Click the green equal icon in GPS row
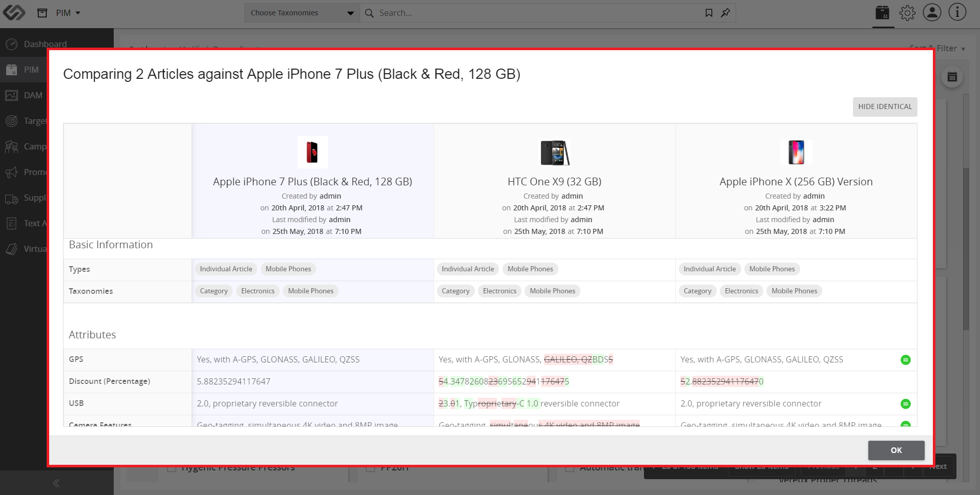Image resolution: width=980 pixels, height=495 pixels. click(x=905, y=360)
